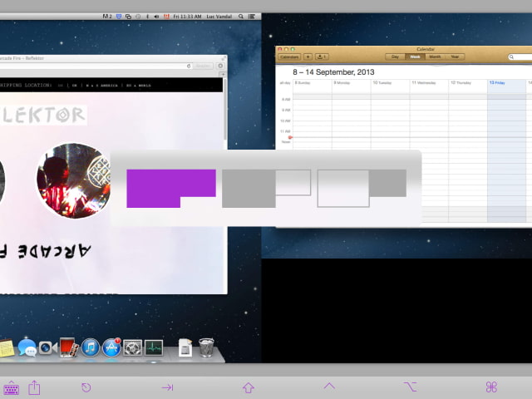Open Trash in the Dock

pos(207,347)
